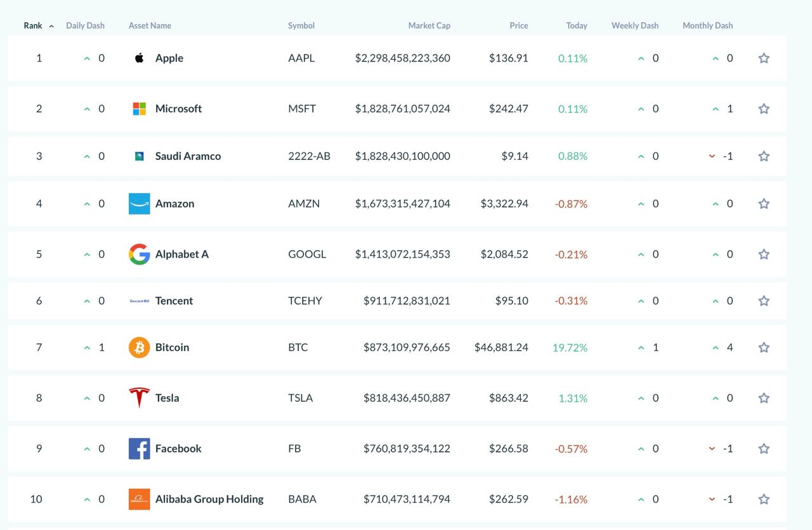Click Bitcoin's 19.72% today change
The height and width of the screenshot is (530, 812).
[x=570, y=347]
